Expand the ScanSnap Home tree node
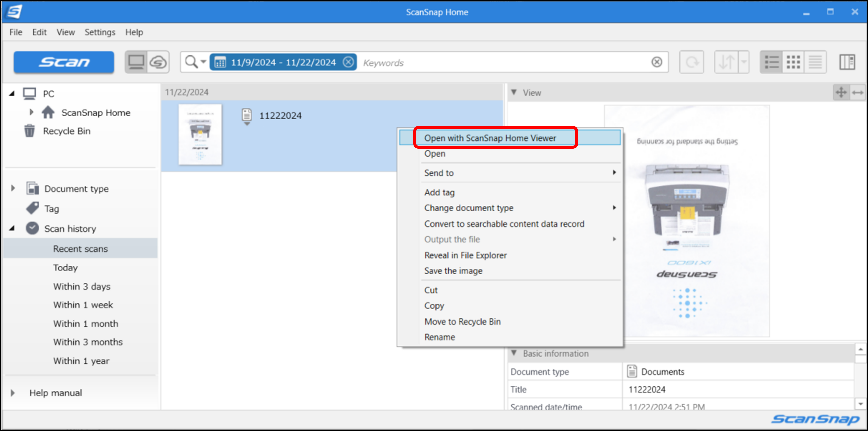The height and width of the screenshot is (431, 868). click(31, 112)
